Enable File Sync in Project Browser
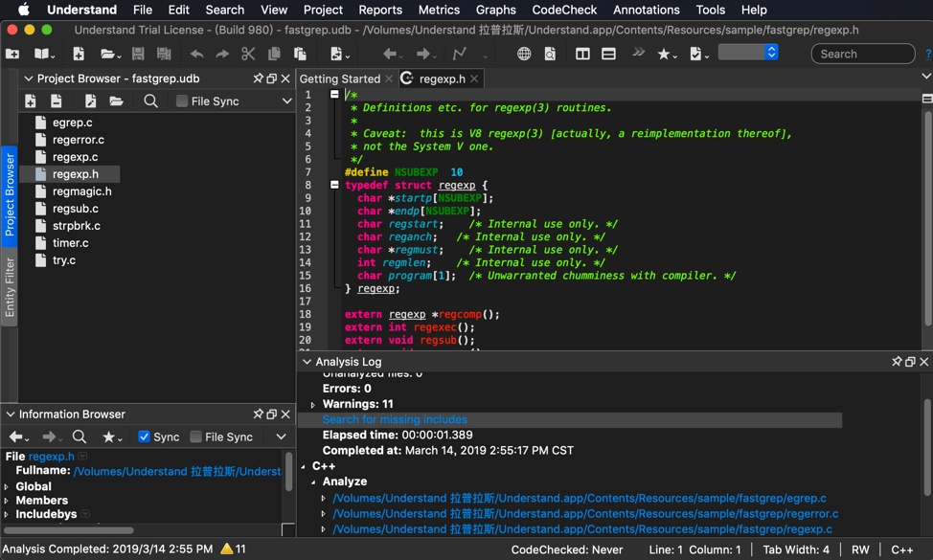The height and width of the screenshot is (560, 933). click(x=182, y=101)
